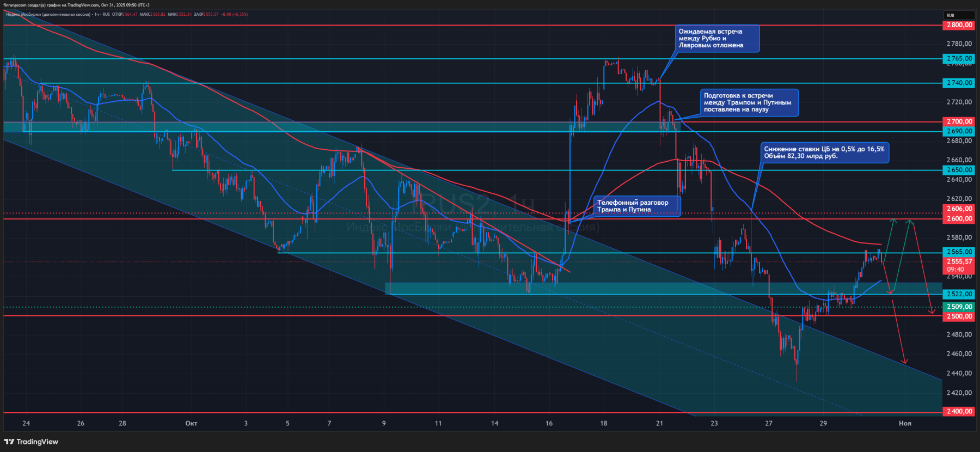The height and width of the screenshot is (452, 980).
Task: Select the 'Снижение ставки ЦБ' annotation box
Action: (824, 152)
